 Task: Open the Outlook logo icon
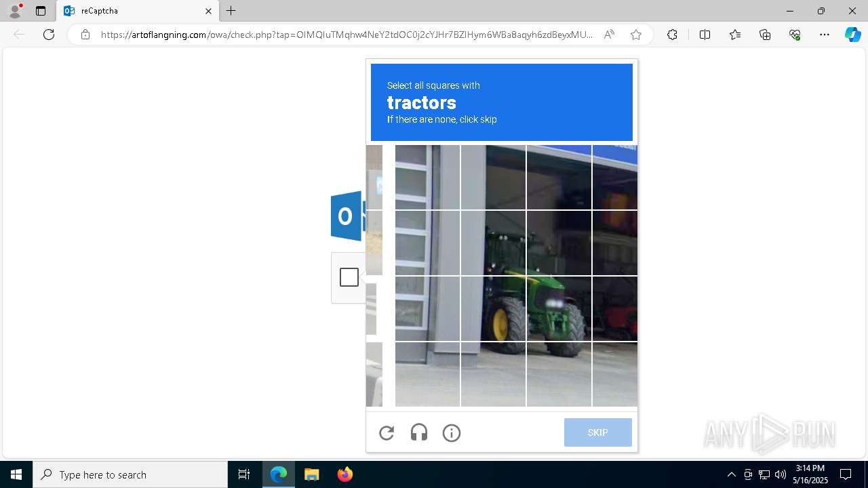(x=347, y=216)
